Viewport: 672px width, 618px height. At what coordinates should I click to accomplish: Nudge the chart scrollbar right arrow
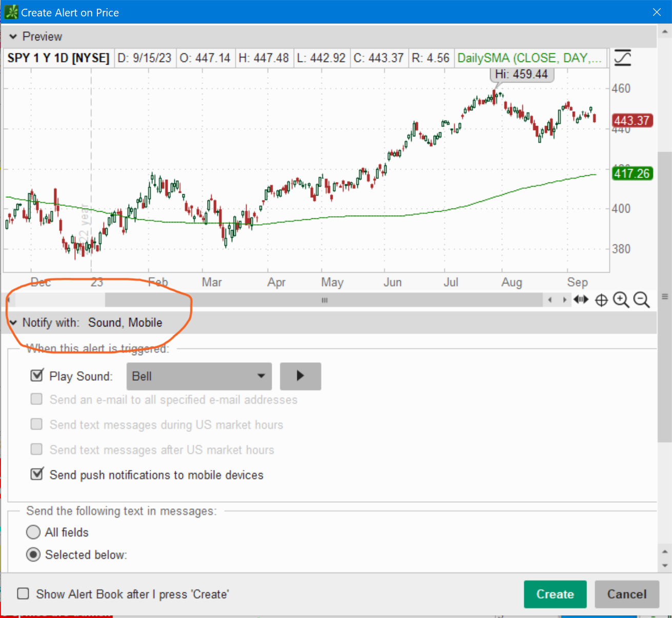[565, 300]
